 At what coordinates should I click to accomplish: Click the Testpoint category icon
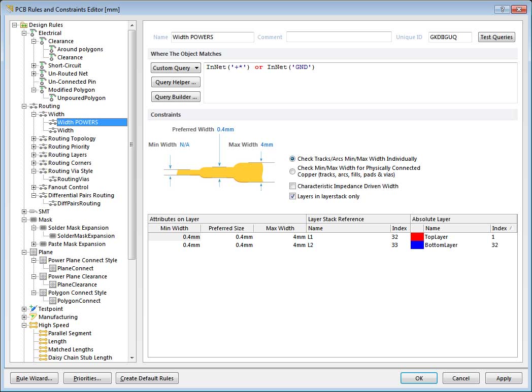pos(33,309)
